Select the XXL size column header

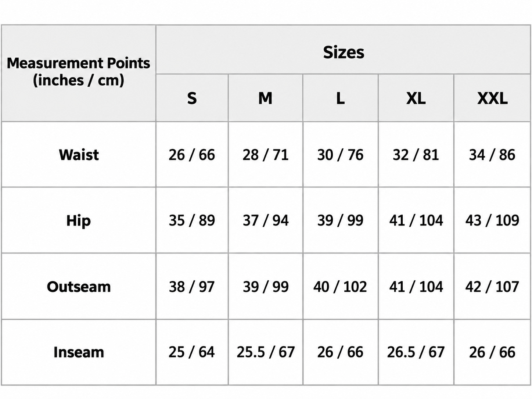492,98
